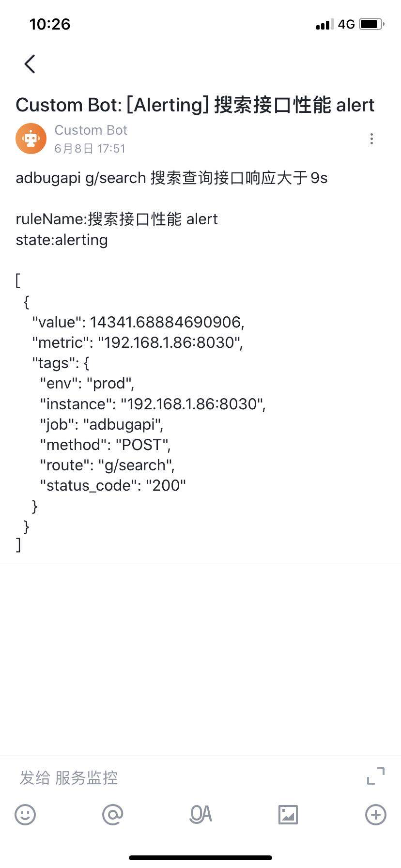
Task: Tap the adbugapi g/search alert description line
Action: [x=171, y=178]
